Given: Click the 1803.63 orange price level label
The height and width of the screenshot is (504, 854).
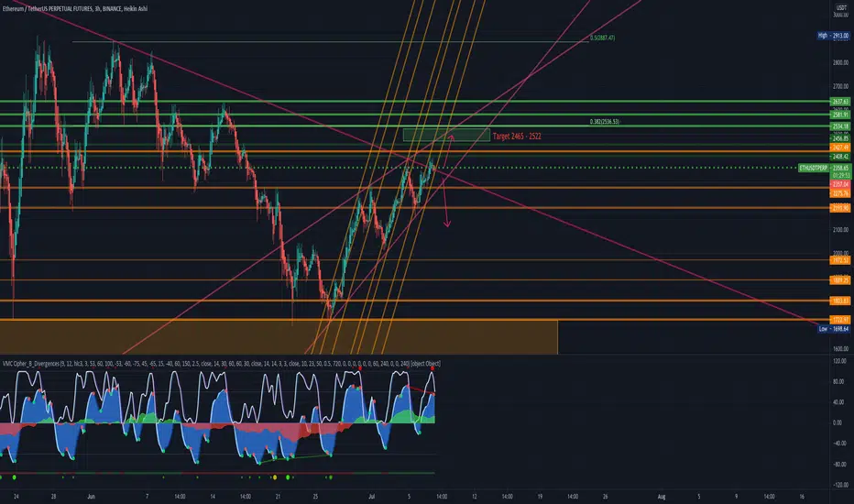Looking at the screenshot, I should (840, 301).
